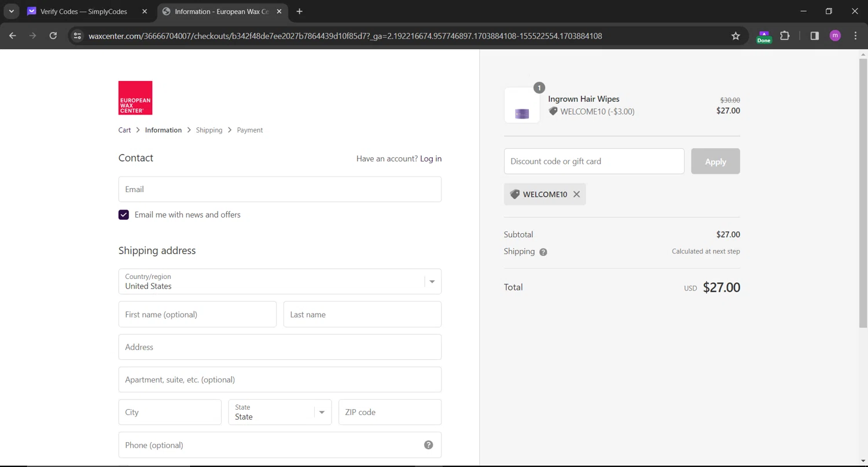Uncheck Email me with news and offers

pos(124,215)
